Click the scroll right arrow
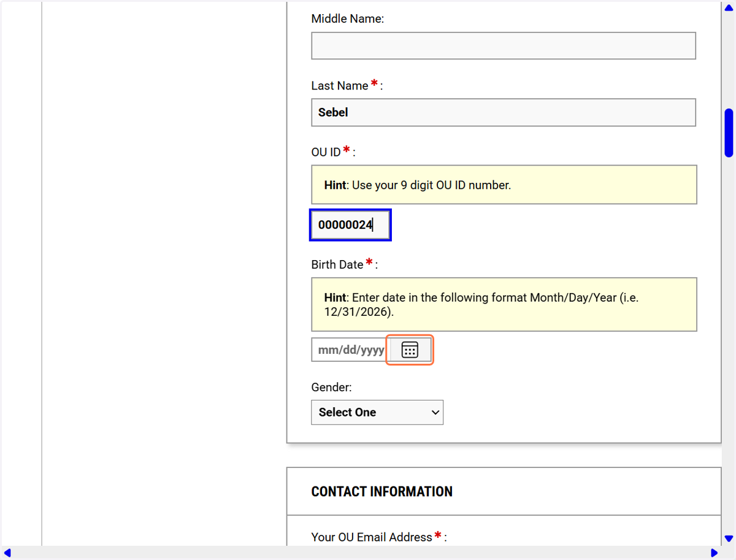This screenshot has height=560, width=736. point(714,553)
